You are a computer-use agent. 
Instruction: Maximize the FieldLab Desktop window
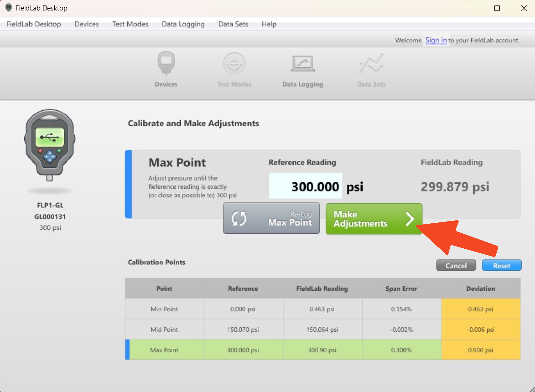(497, 8)
